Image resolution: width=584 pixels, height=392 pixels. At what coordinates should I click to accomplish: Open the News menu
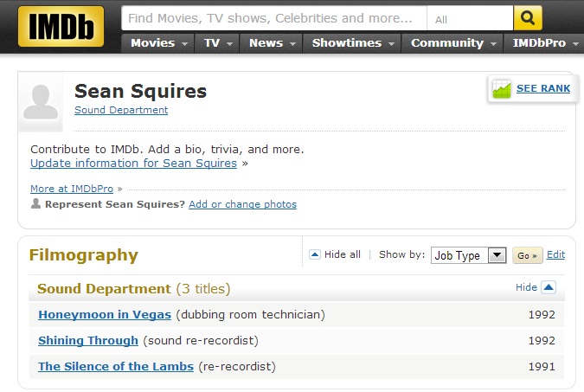(271, 43)
